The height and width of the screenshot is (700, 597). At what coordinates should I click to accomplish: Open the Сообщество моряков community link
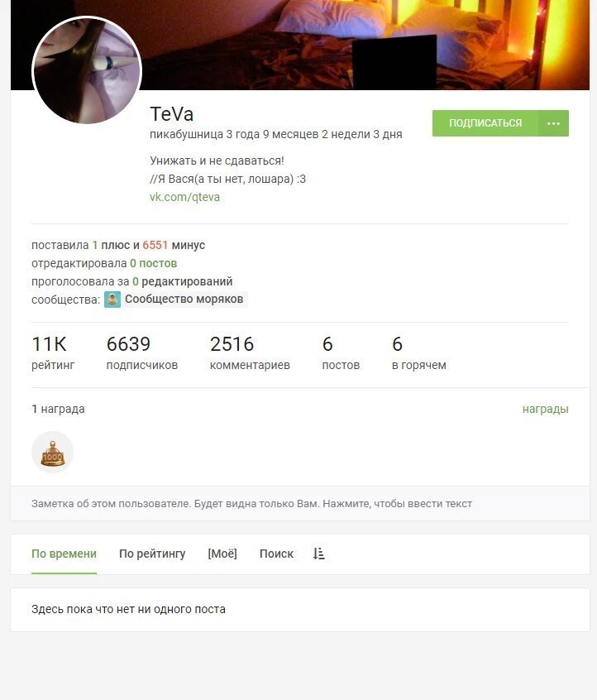[184, 299]
